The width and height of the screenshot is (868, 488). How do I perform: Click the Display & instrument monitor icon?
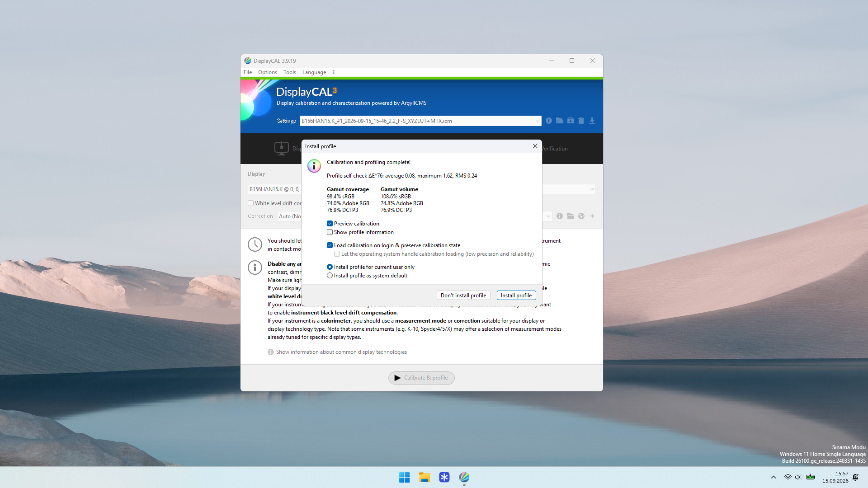(x=281, y=148)
